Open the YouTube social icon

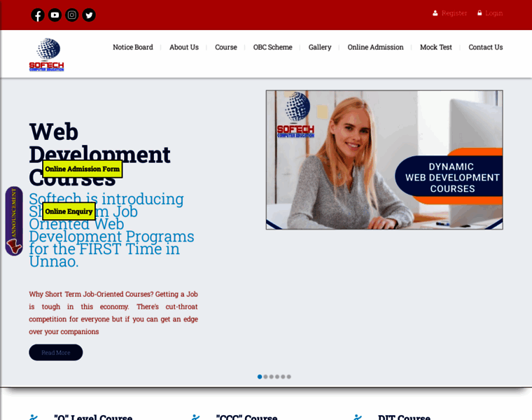(55, 15)
